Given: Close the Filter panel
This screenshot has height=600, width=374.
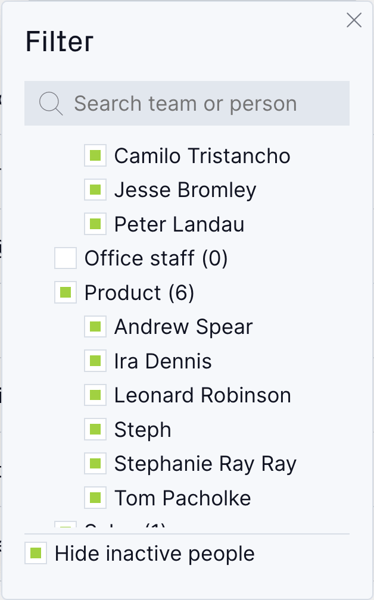Looking at the screenshot, I should (354, 20).
